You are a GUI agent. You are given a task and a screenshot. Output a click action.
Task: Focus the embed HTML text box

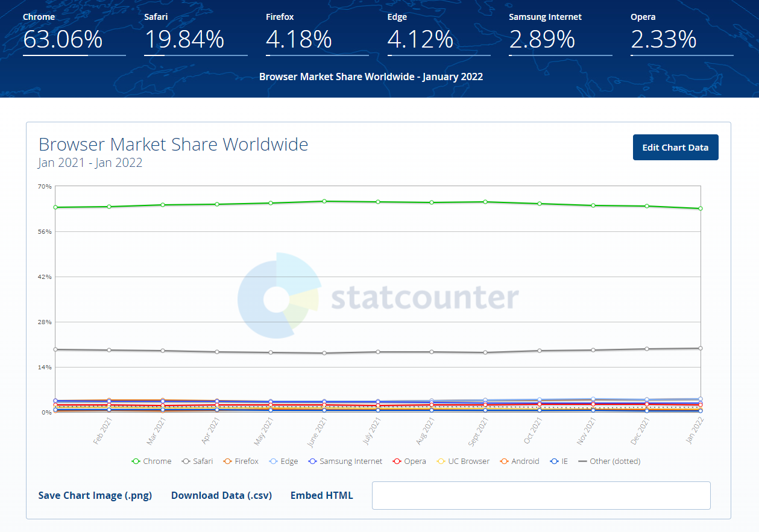click(x=541, y=496)
